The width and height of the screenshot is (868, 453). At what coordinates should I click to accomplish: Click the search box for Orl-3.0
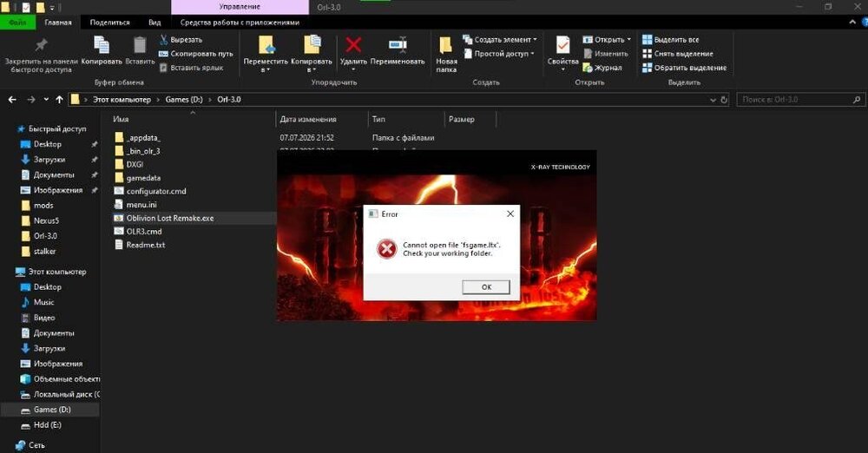(x=800, y=100)
